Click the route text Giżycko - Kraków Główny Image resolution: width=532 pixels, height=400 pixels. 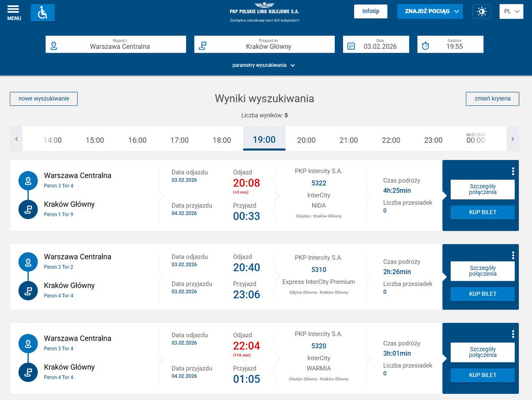coord(319,216)
